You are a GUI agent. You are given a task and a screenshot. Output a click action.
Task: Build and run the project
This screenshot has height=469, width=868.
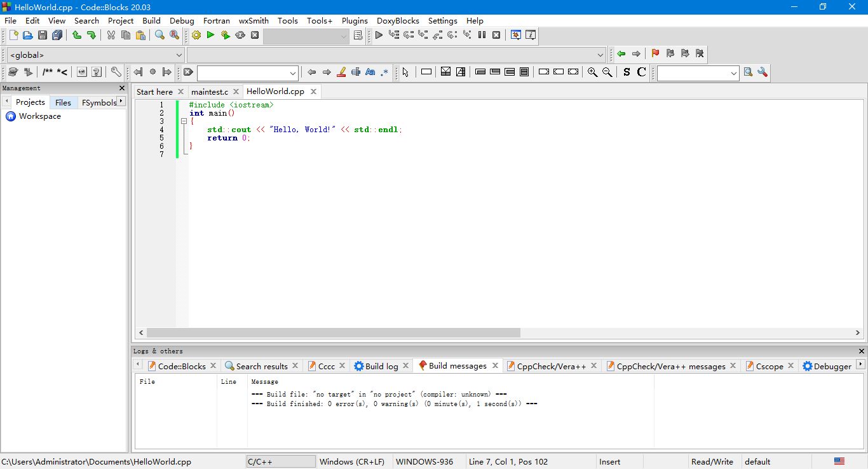coord(225,35)
